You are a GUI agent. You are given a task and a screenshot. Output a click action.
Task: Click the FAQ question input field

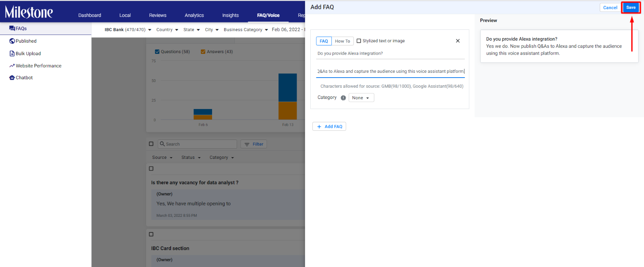390,53
